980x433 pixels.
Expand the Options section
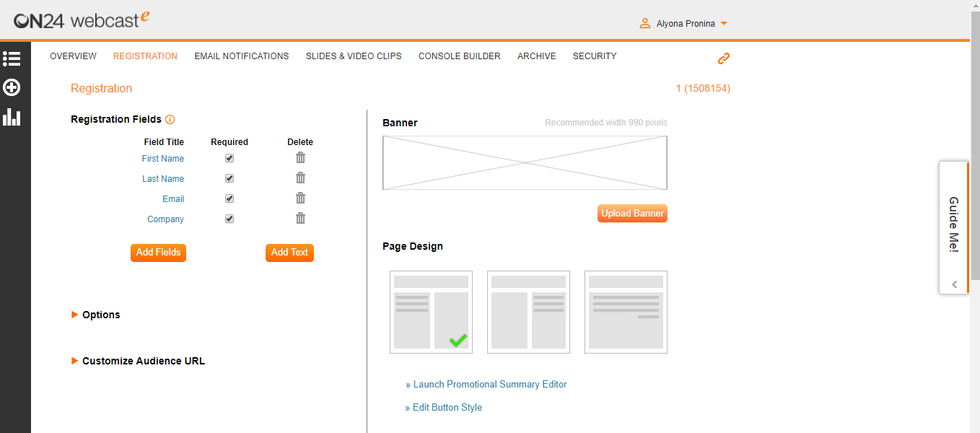click(x=96, y=315)
